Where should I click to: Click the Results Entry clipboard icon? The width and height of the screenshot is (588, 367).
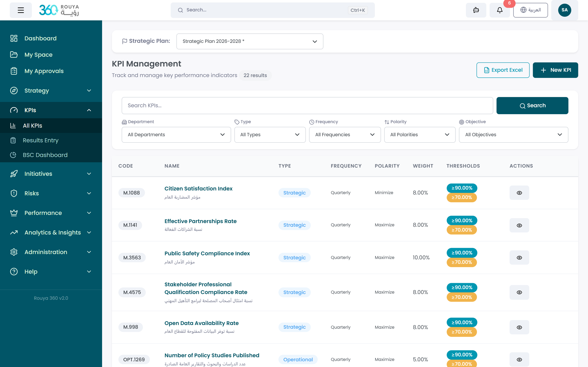pyautogui.click(x=14, y=140)
